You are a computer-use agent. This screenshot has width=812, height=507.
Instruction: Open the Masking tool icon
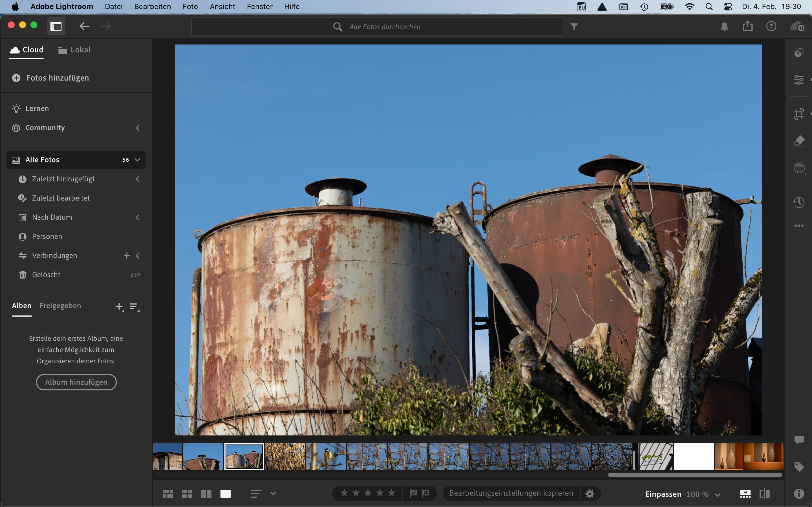point(798,168)
